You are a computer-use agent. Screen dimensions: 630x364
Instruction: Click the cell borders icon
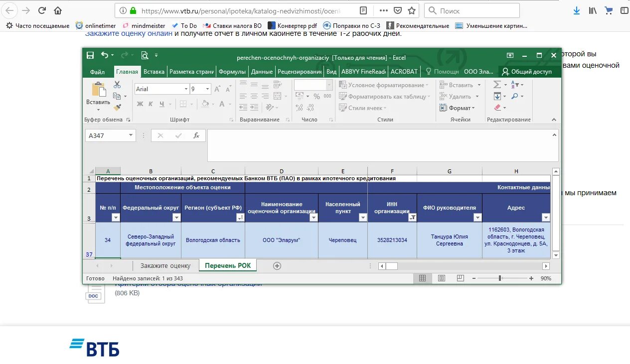pyautogui.click(x=183, y=104)
